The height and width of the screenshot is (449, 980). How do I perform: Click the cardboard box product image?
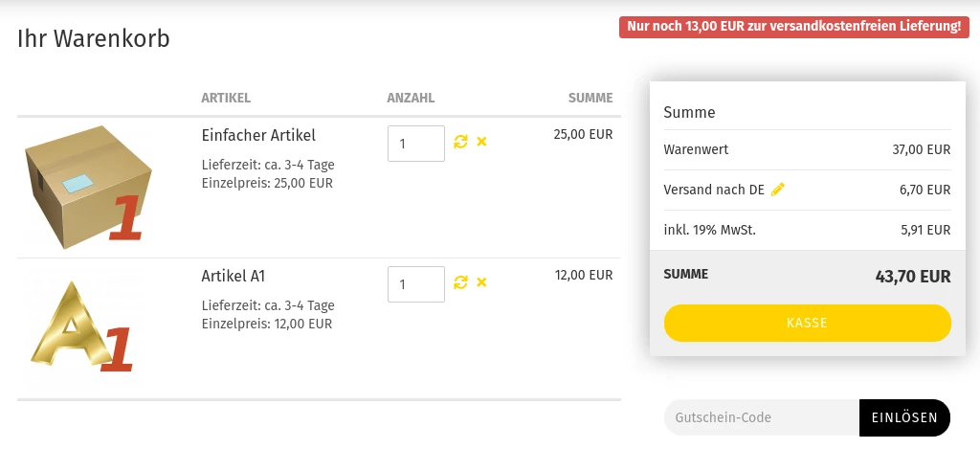[x=88, y=187]
